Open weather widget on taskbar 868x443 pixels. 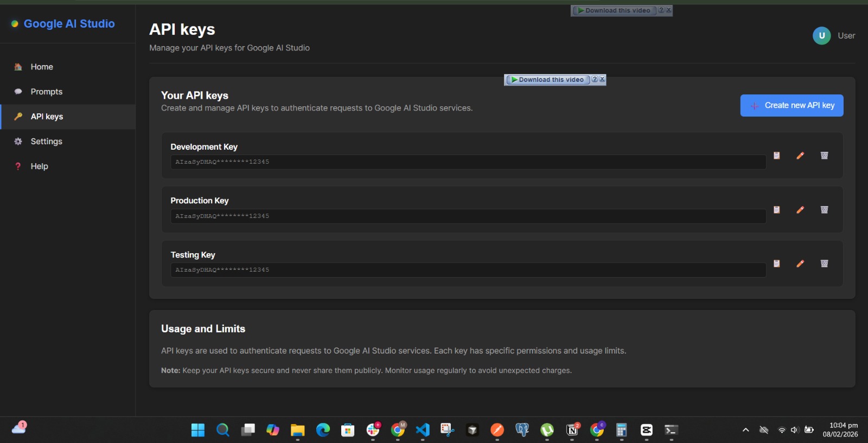(x=20, y=428)
